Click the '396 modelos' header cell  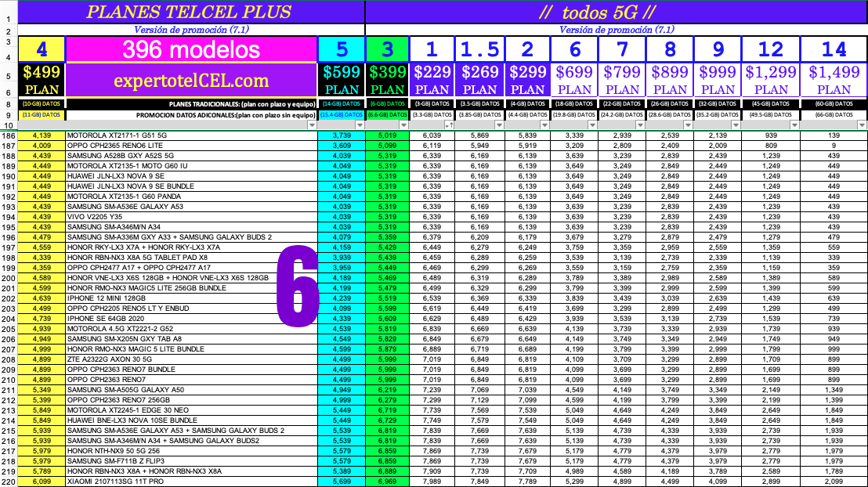point(191,49)
